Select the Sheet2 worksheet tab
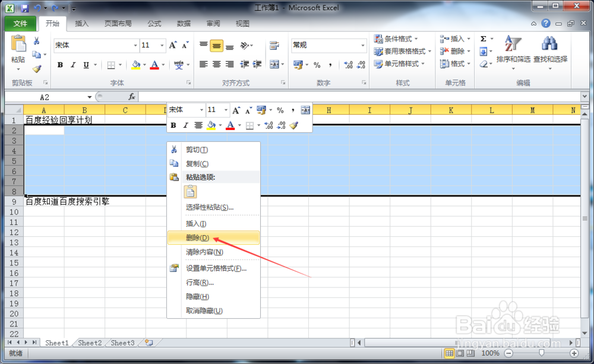 (90, 343)
